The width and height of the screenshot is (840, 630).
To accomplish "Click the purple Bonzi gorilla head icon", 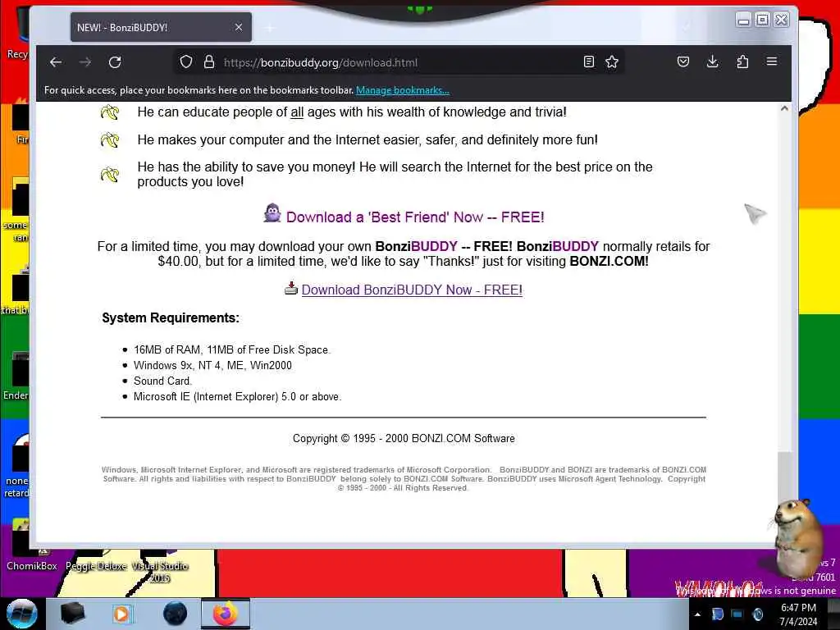I will (272, 213).
